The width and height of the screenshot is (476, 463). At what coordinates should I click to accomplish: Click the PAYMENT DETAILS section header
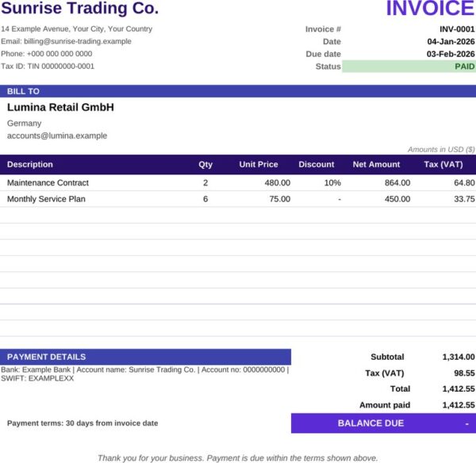coord(145,357)
